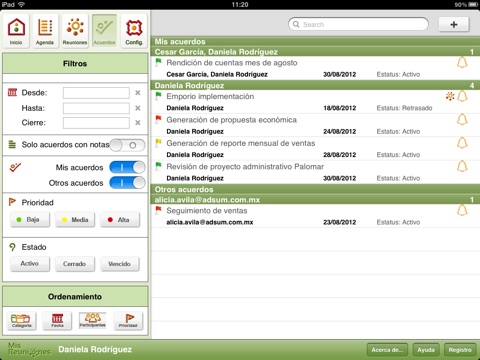This screenshot has width=480, height=360.
Task: Click red flag of Seguimiento de ventas
Action: tap(158, 210)
